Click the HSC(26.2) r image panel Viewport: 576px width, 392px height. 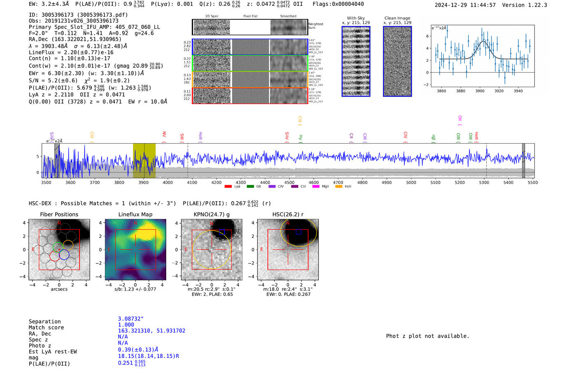pos(288,249)
